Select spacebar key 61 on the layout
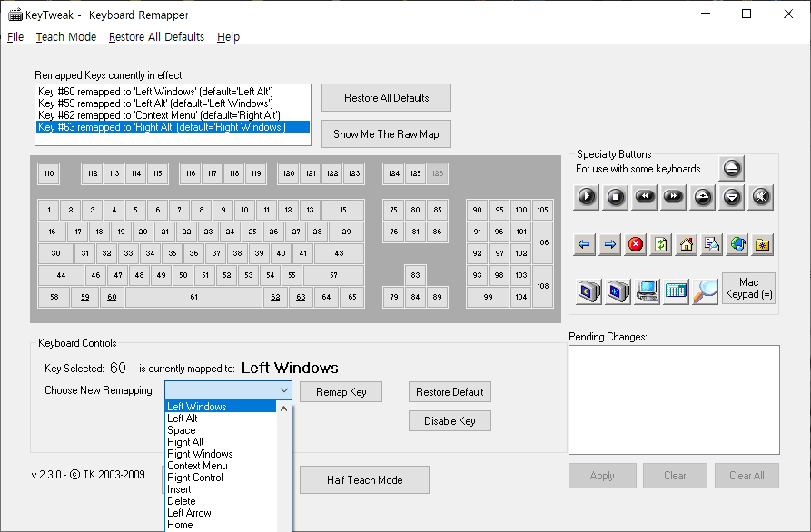The height and width of the screenshot is (532, 811). pos(194,297)
